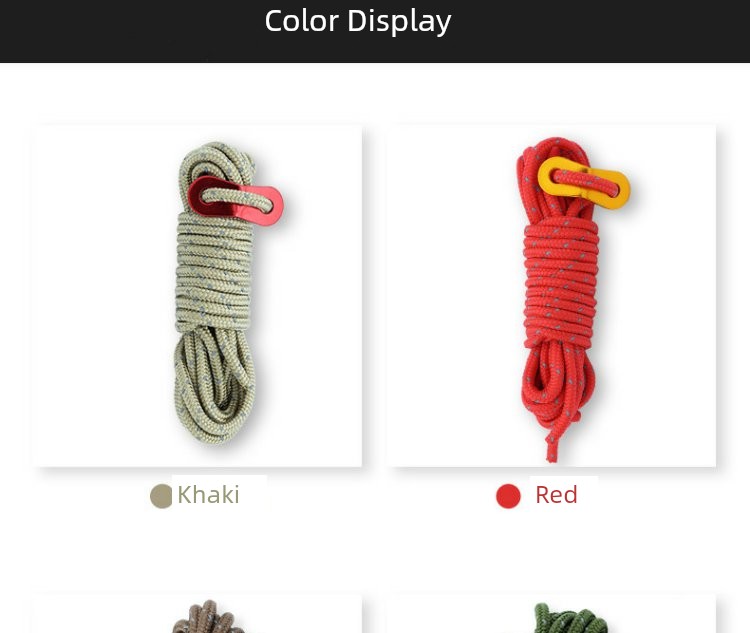Open the green rope image at bottom
750x633 pixels.
(x=570, y=618)
